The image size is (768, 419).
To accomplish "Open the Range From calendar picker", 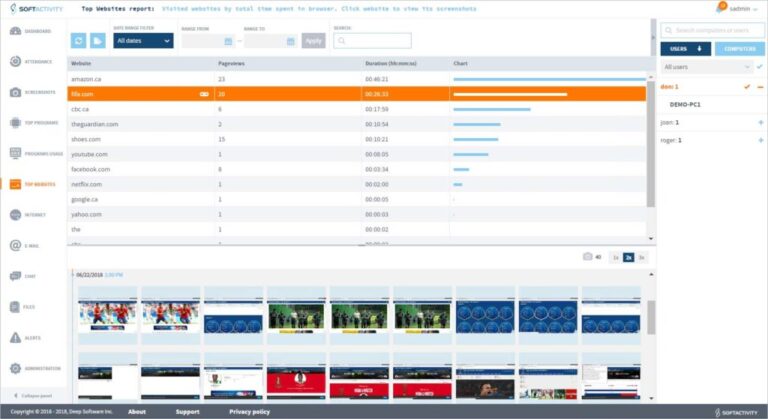I will pos(228,42).
